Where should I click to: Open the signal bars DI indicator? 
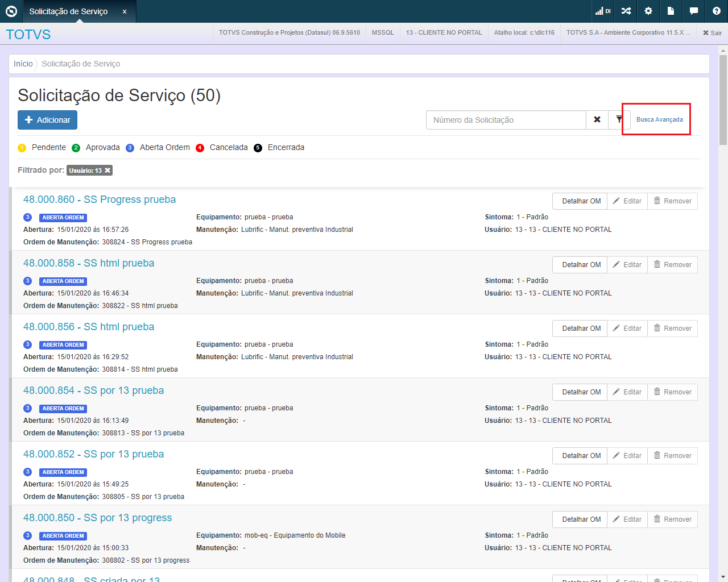coord(603,11)
